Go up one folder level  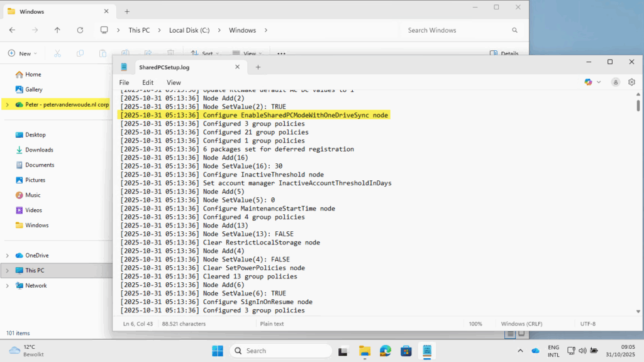57,30
